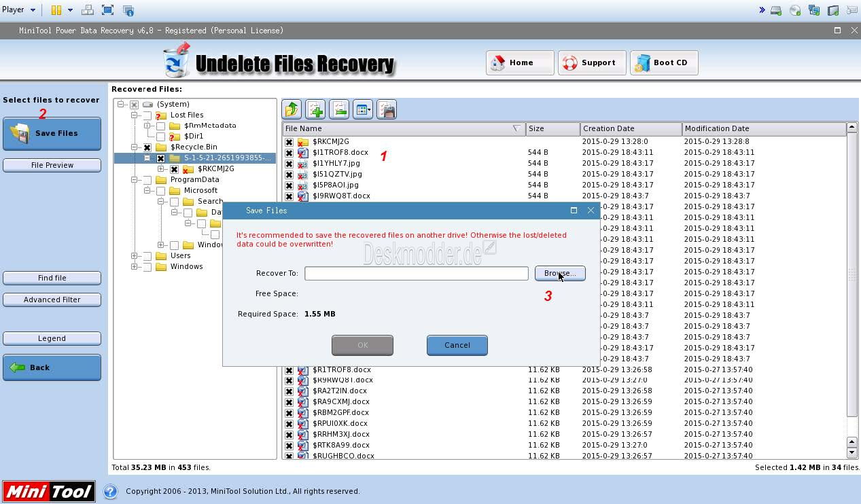861x504 pixels.
Task: Click the VMware send Ctrl+Alt+Del icon
Action: 88,10
